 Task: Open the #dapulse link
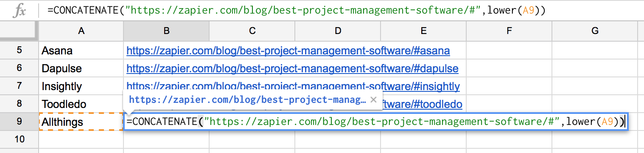tap(292, 69)
